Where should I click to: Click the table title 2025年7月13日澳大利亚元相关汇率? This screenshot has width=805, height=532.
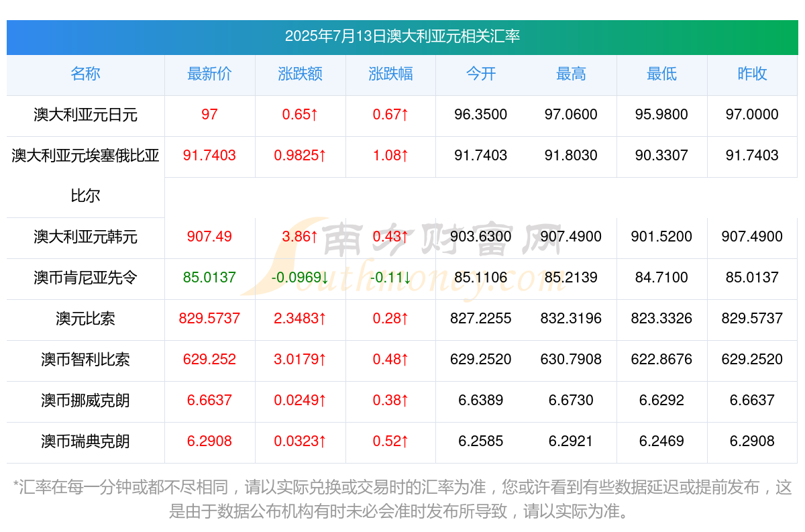(x=402, y=36)
